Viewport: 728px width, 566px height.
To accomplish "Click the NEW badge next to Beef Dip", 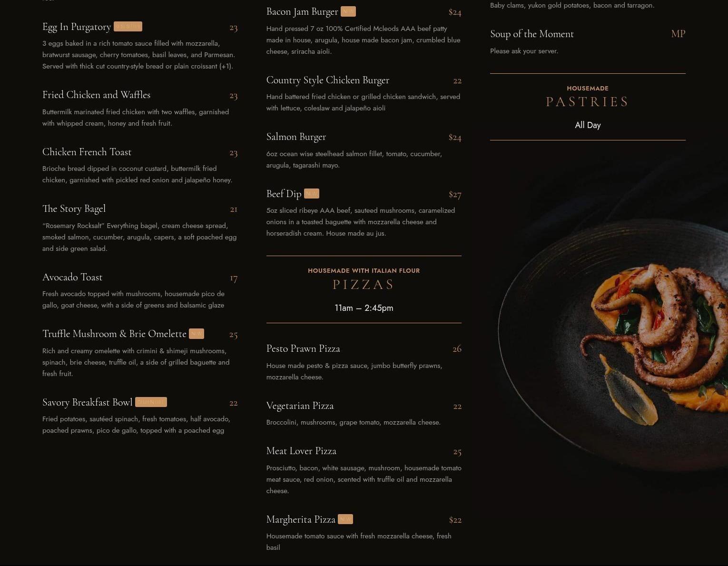I will click(x=312, y=193).
